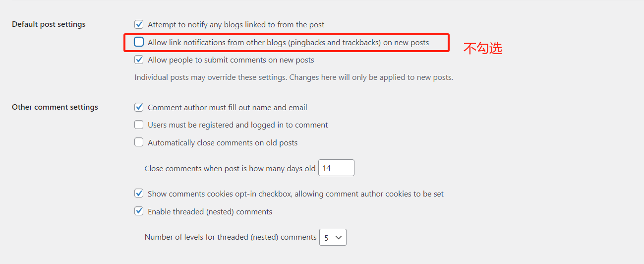
Task: Toggle 'Comment author must fill out' checkbox
Action: (x=139, y=107)
